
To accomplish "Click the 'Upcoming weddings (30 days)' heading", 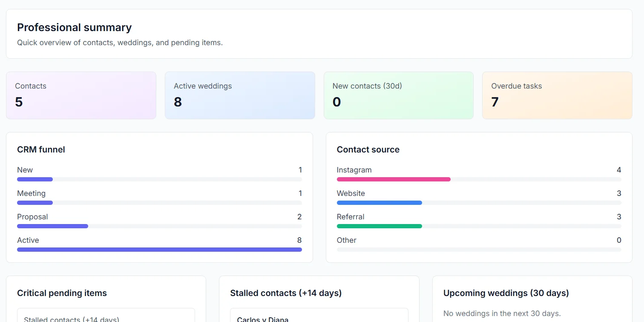I will click(x=506, y=293).
